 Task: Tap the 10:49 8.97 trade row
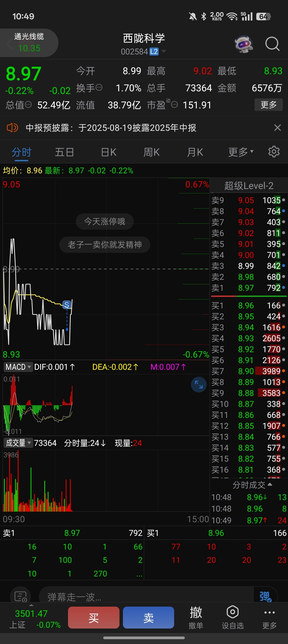point(249,520)
